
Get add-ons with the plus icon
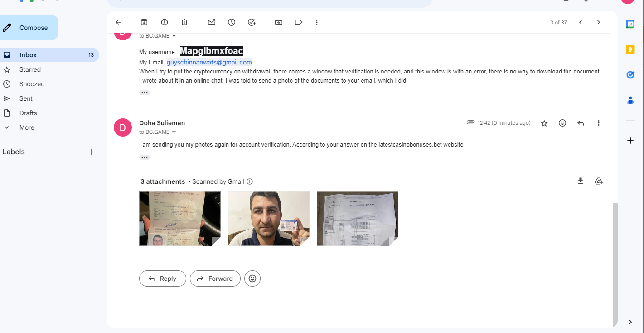(x=630, y=141)
